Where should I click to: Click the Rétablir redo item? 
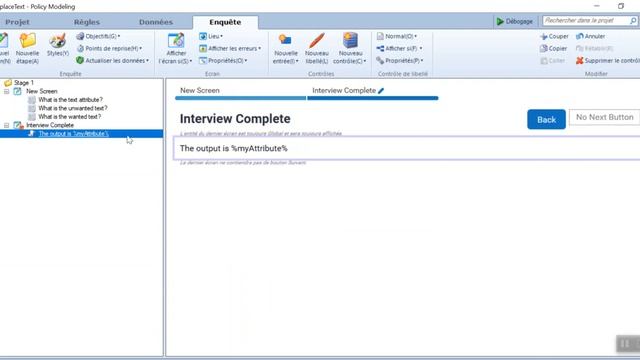tap(594, 48)
